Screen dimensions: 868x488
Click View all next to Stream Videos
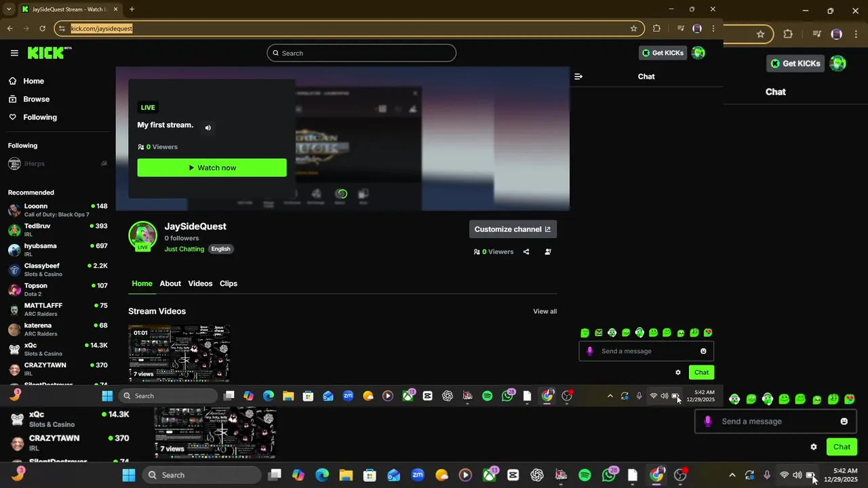pyautogui.click(x=545, y=311)
